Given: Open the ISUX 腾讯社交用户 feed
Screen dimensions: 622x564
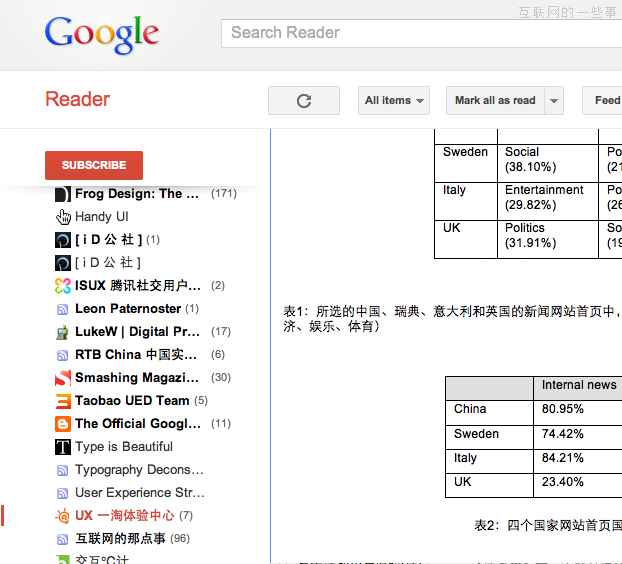Looking at the screenshot, I should [x=138, y=286].
